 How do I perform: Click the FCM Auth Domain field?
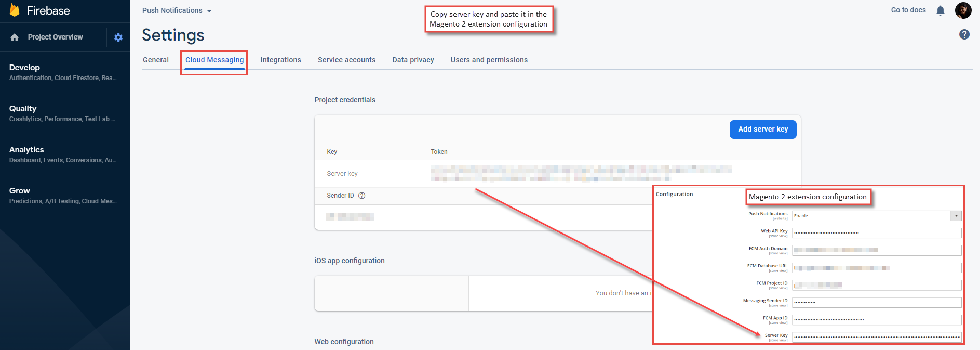(877, 250)
